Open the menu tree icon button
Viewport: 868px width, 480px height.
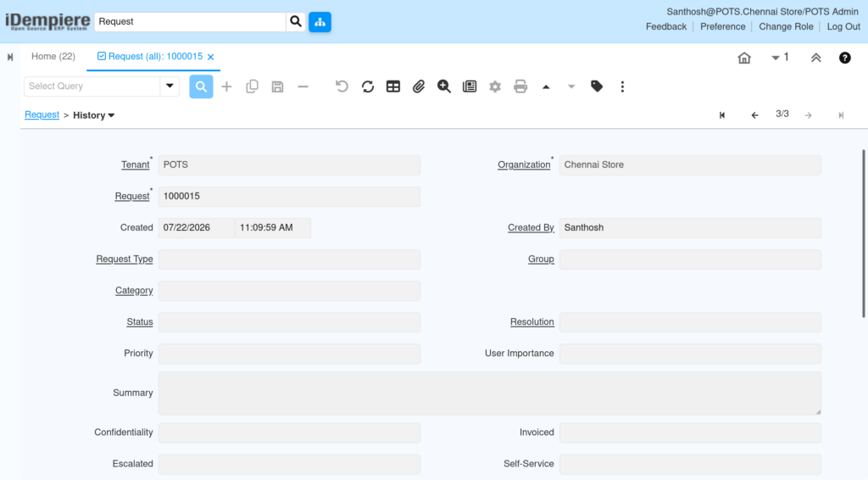320,21
